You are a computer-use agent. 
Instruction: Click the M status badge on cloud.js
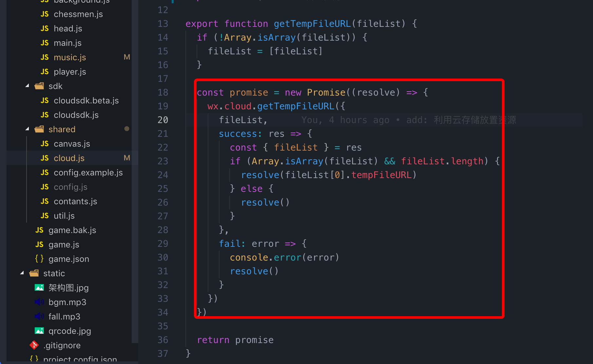(127, 158)
